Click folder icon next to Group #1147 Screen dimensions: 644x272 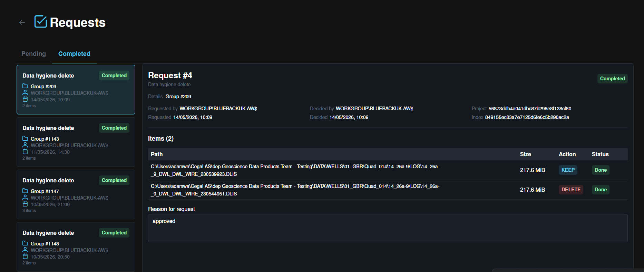(25, 191)
